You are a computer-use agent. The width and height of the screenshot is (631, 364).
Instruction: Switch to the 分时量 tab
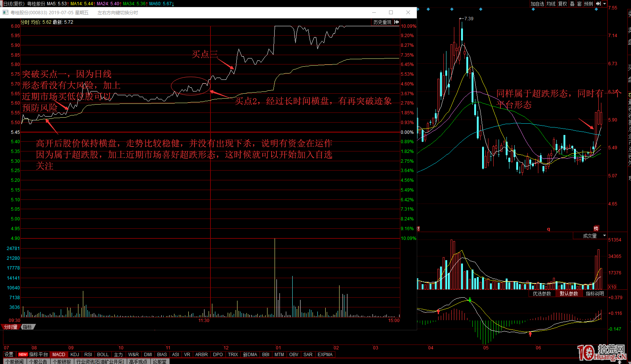click(x=11, y=327)
